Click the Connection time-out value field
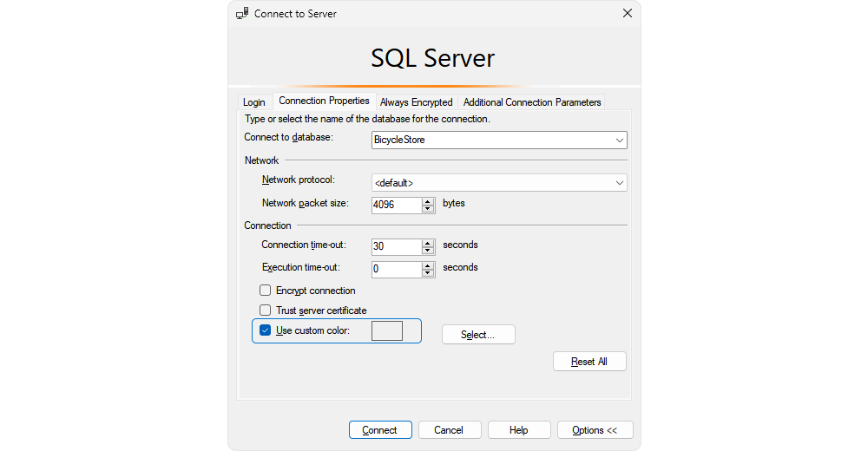 [x=397, y=246]
